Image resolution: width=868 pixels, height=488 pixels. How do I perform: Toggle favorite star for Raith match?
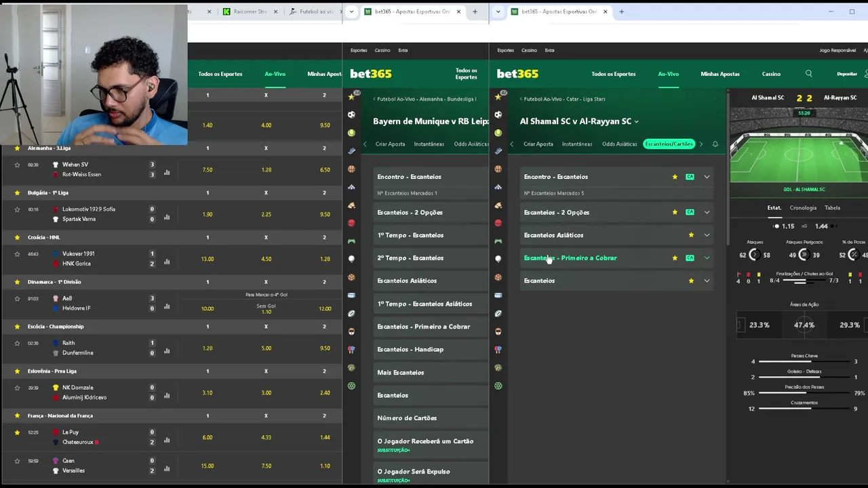pos(17,344)
